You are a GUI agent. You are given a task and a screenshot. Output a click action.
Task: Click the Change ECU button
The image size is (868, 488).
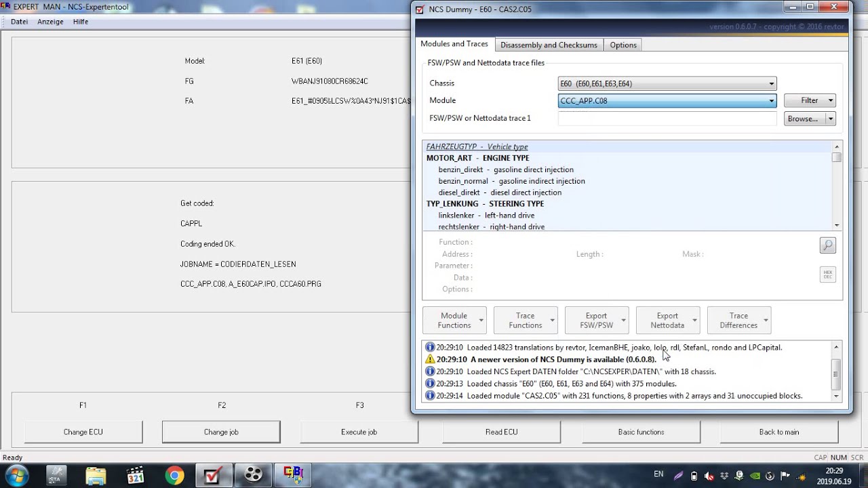(x=83, y=432)
